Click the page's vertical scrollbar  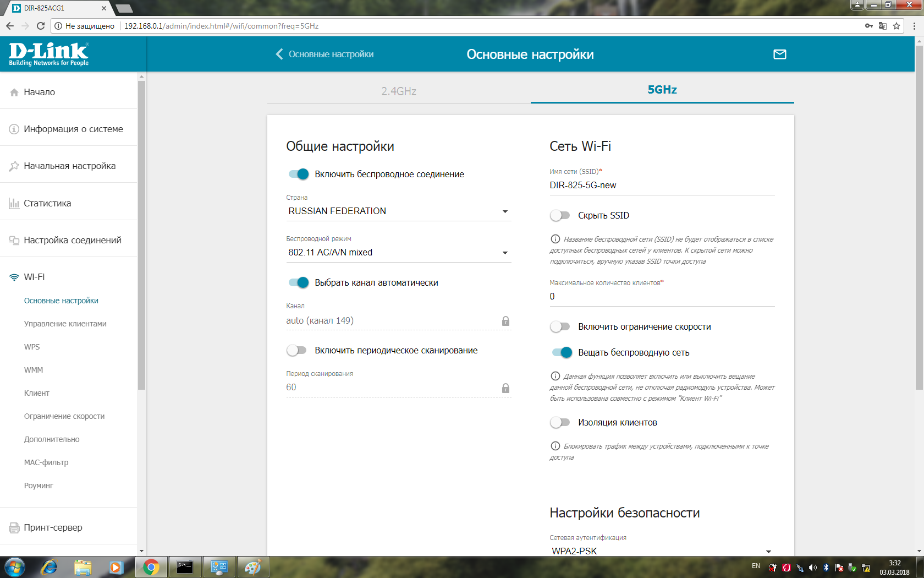point(919,220)
